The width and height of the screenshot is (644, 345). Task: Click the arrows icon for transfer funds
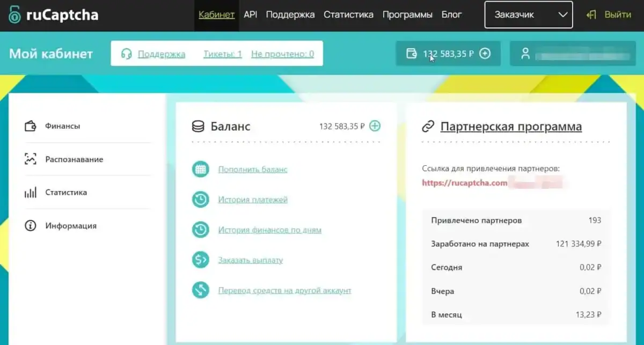coord(200,290)
